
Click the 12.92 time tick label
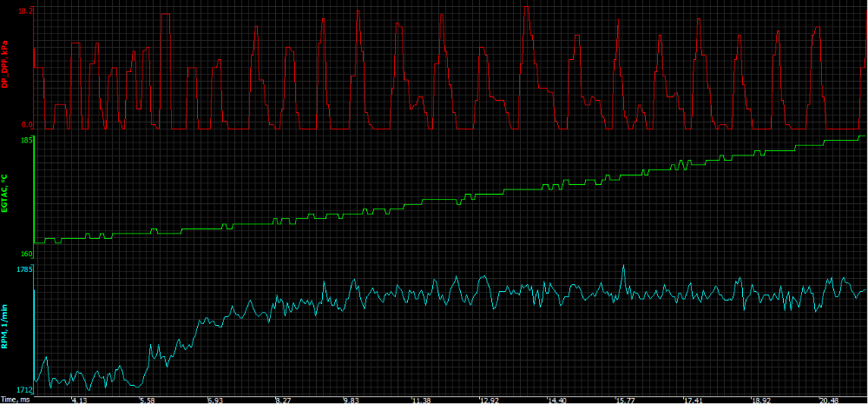489,400
